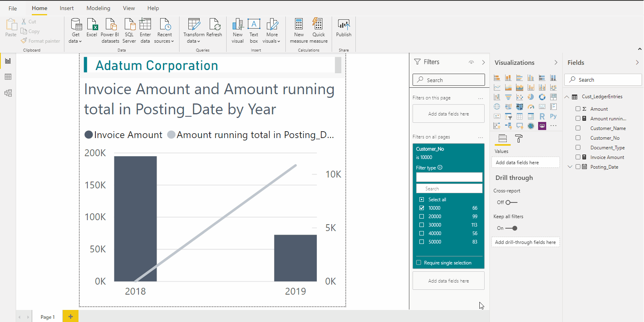Pick the scatter chart visual
The image size is (644, 322).
point(520,97)
